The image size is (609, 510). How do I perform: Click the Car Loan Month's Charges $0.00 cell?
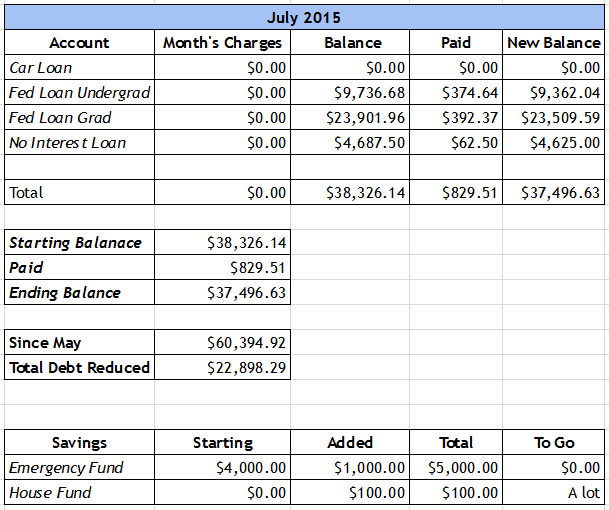pos(222,68)
